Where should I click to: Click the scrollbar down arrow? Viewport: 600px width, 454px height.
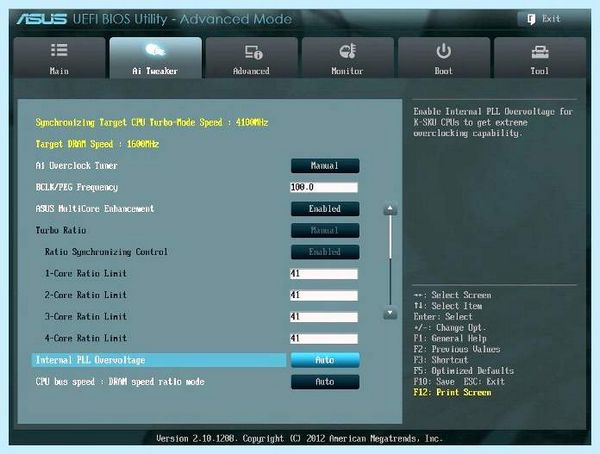(x=390, y=314)
